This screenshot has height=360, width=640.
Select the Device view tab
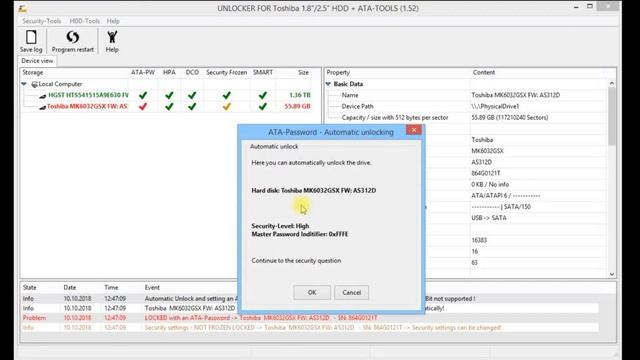tap(37, 61)
